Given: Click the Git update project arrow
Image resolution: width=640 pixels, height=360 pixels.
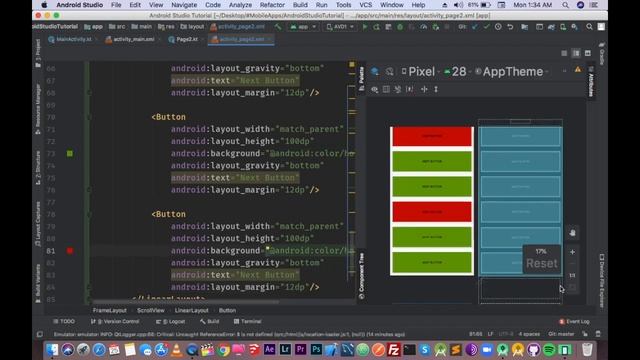Looking at the screenshot, I should click(x=475, y=27).
